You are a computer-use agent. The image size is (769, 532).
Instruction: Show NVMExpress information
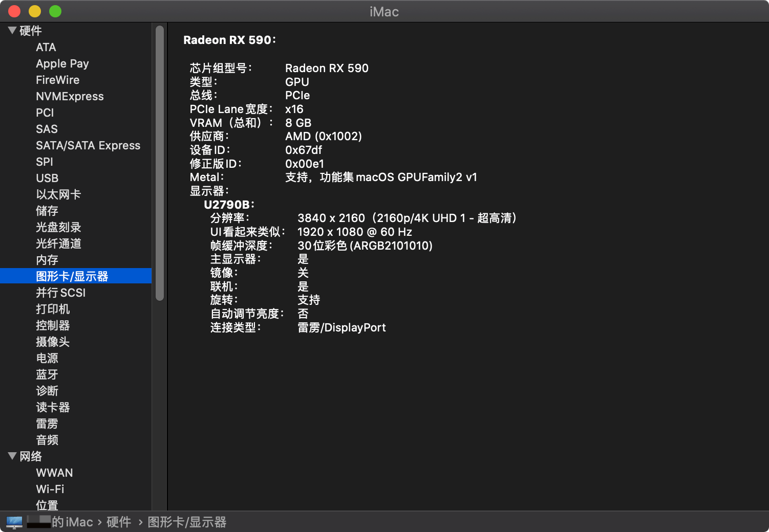(x=70, y=96)
